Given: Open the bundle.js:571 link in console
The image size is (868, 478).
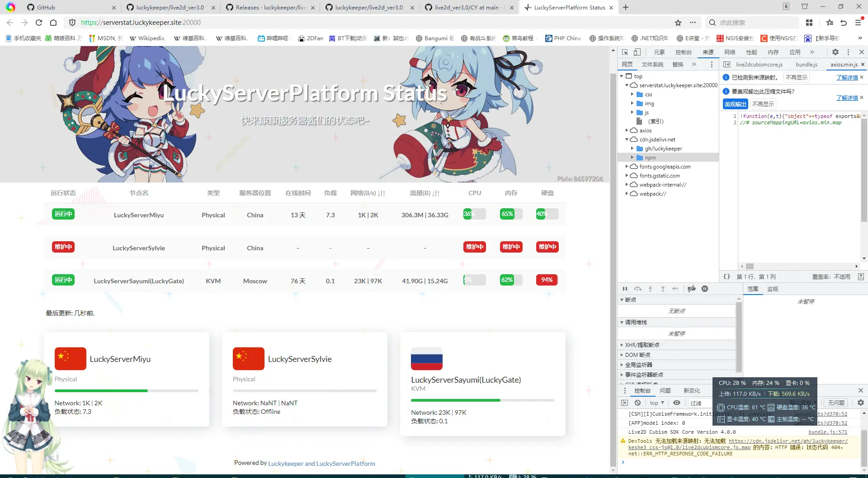Looking at the screenshot, I should [x=828, y=432].
